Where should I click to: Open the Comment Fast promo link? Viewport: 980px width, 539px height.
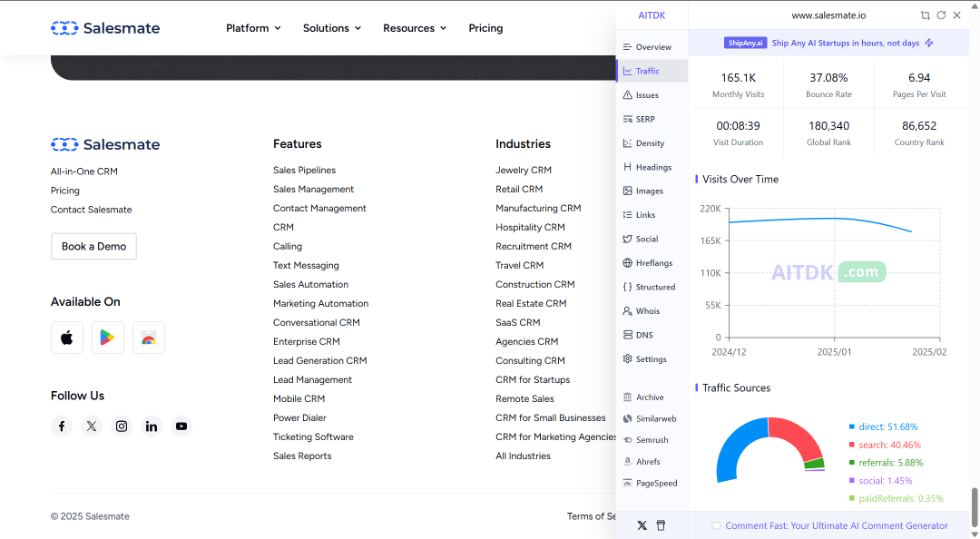pos(830,526)
